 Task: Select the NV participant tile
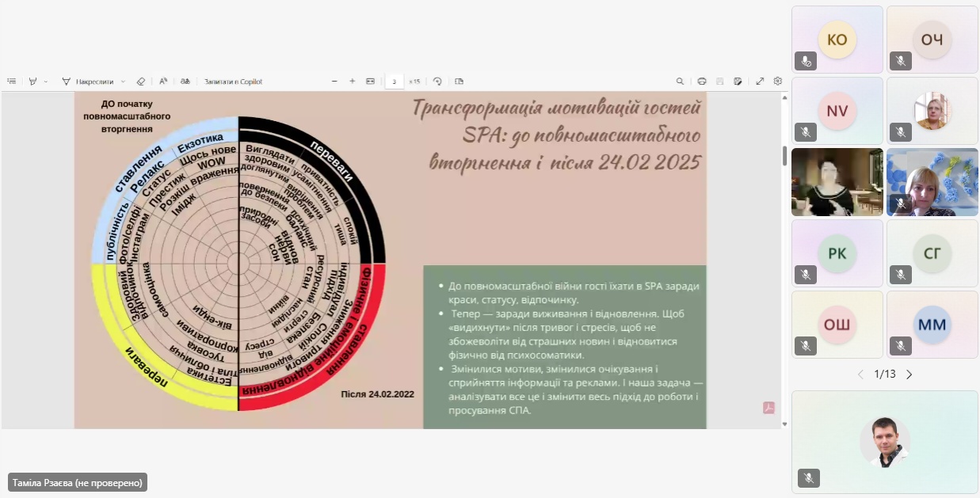click(837, 111)
